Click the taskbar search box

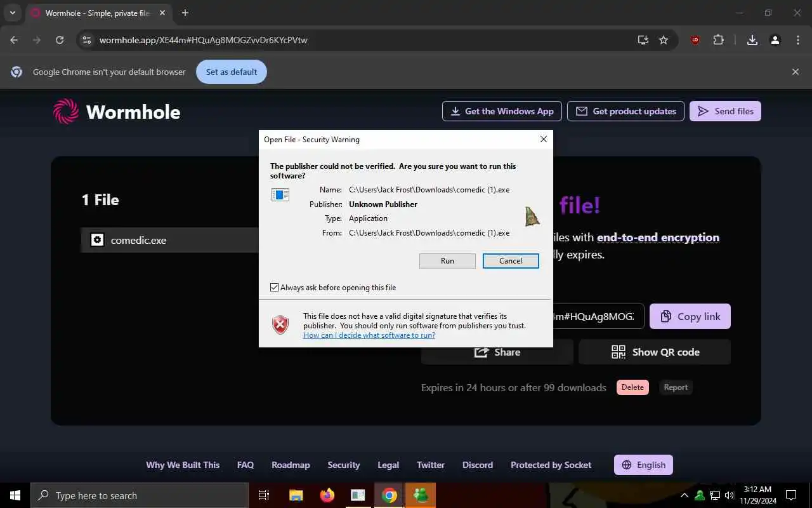pyautogui.click(x=140, y=495)
